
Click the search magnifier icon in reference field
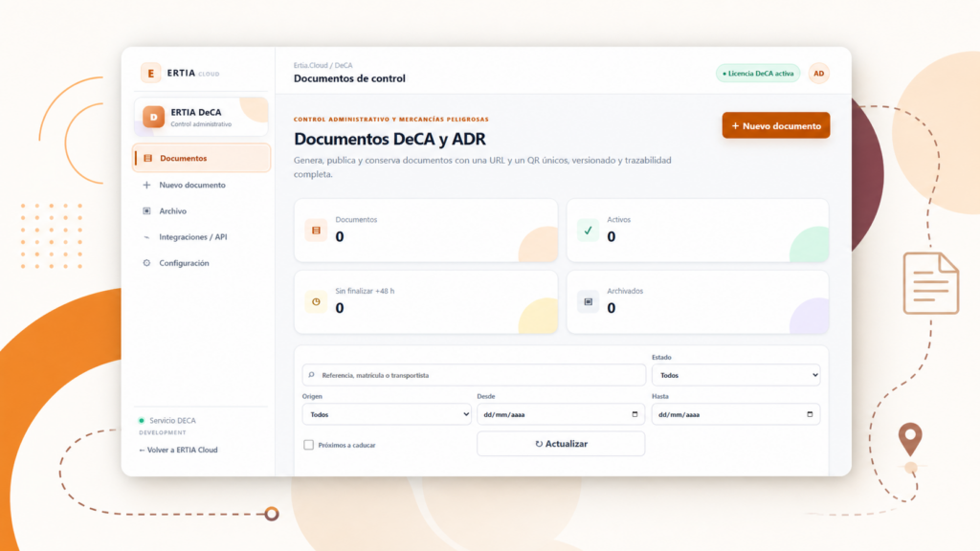[x=311, y=375]
